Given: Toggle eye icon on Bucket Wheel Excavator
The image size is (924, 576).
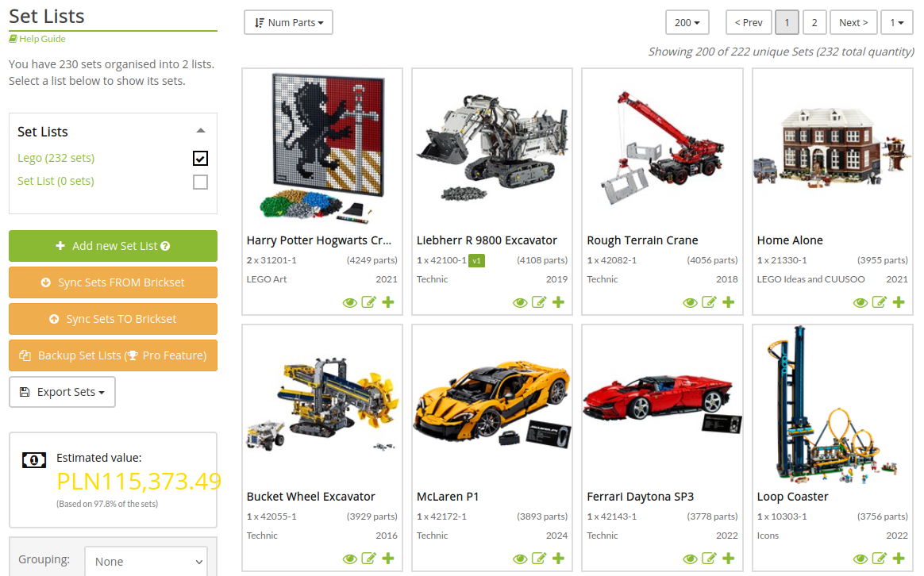Looking at the screenshot, I should tap(350, 559).
